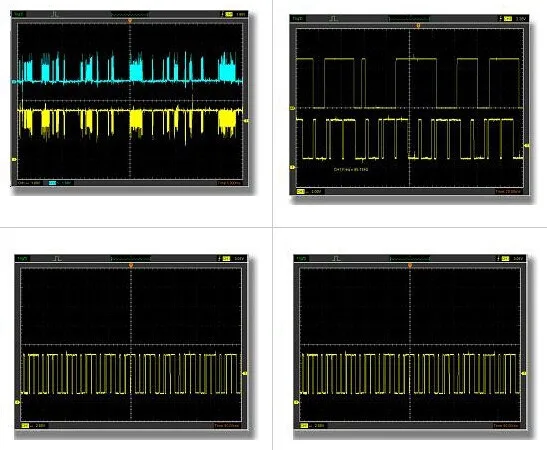Click CH1 trigger badge atop bottom-right scope
The height and width of the screenshot is (450, 547).
point(505,258)
